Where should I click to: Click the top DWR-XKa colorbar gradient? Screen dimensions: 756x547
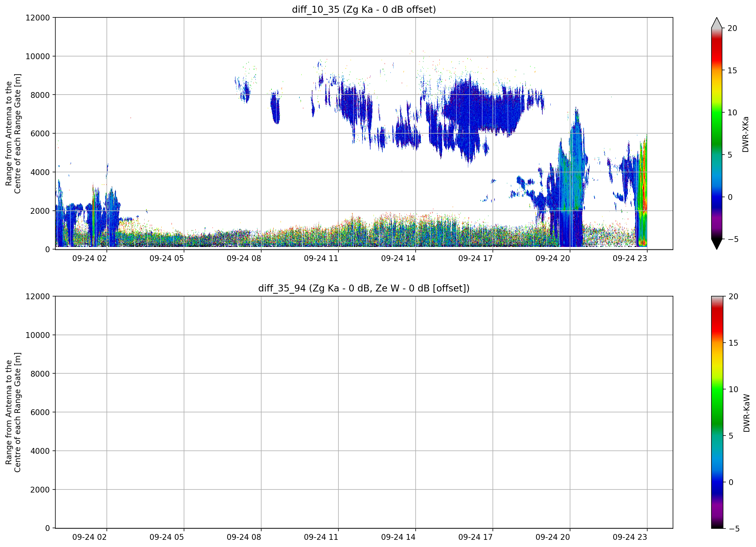717,134
